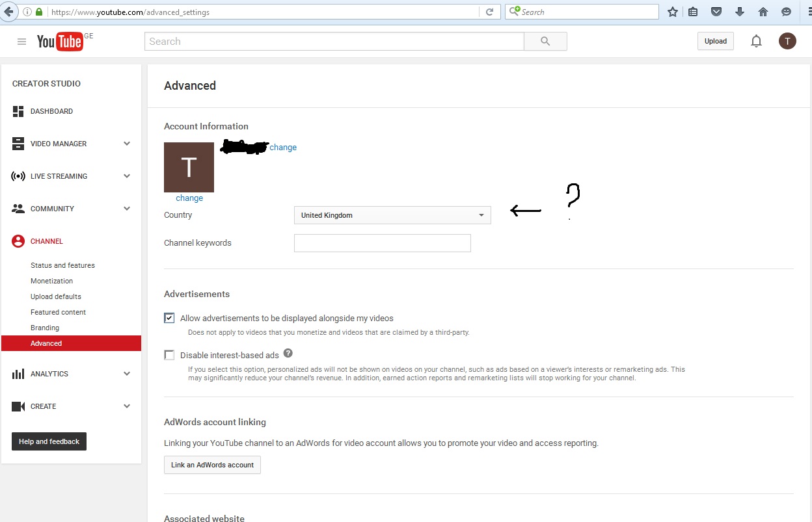812x522 pixels.
Task: Expand the Live Streaming section chevron
Action: point(127,176)
